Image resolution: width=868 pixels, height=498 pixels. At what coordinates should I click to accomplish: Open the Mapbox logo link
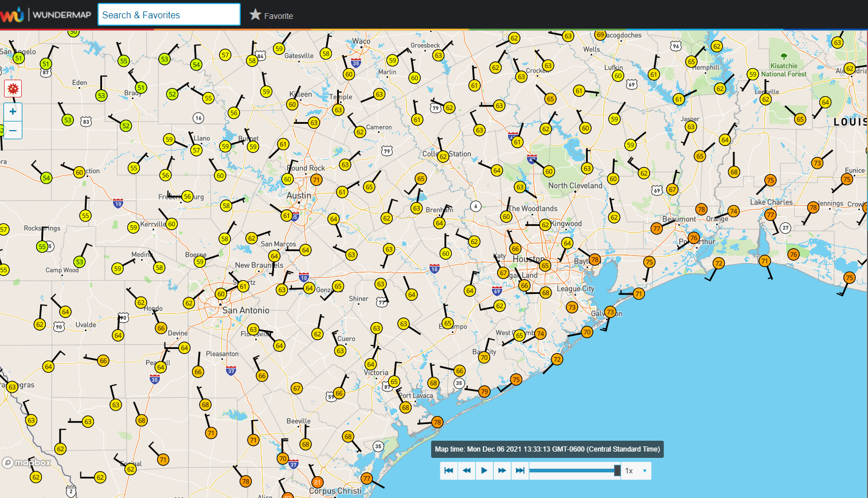coord(27,462)
